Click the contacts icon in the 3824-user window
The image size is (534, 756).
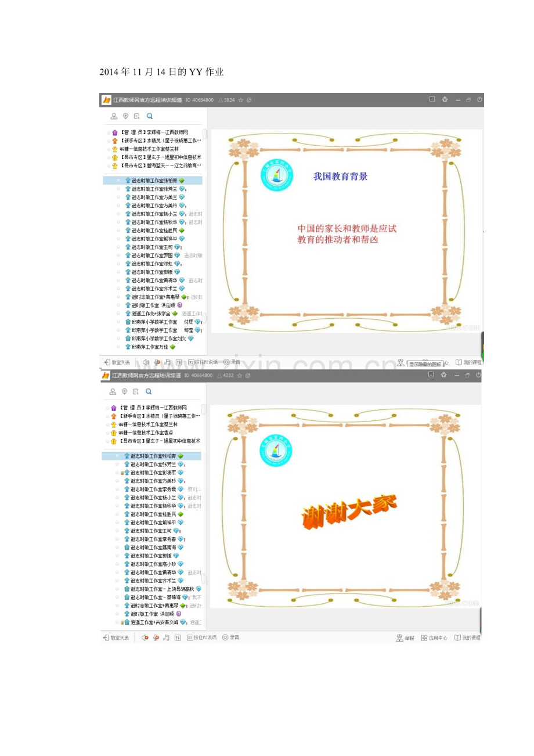click(x=114, y=116)
